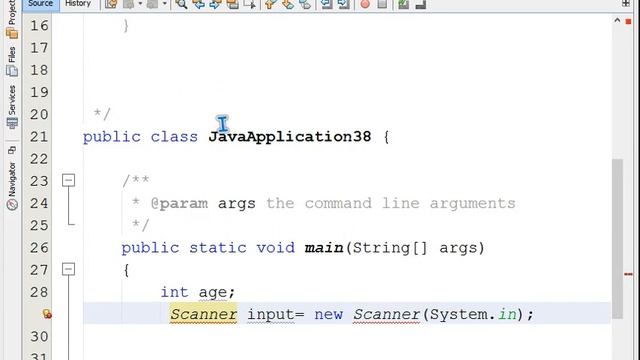Viewport: 640px width, 360px height.
Task: Click the @param tag in comment
Action: 179,203
